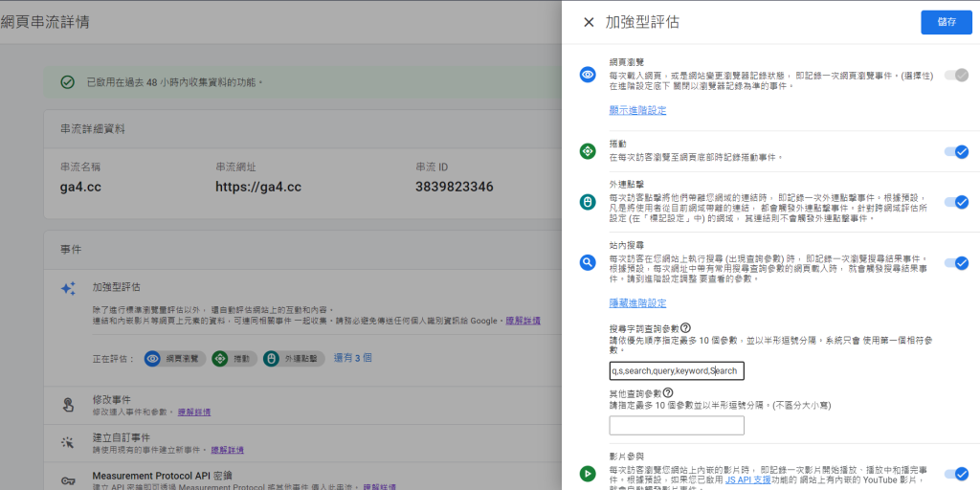Screen dimensions: 980x490
Task: Click the 站內搜尋 magnifier icon
Action: pyautogui.click(x=588, y=262)
